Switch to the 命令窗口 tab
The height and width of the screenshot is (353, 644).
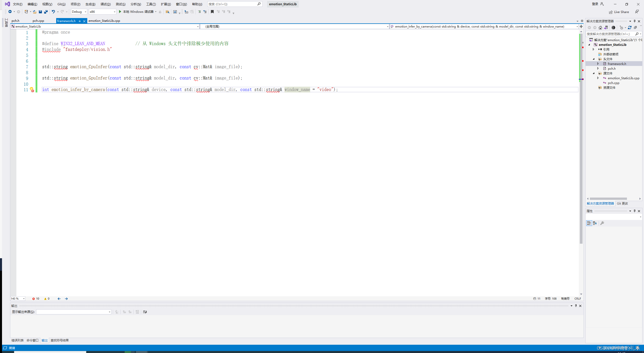(x=33, y=340)
